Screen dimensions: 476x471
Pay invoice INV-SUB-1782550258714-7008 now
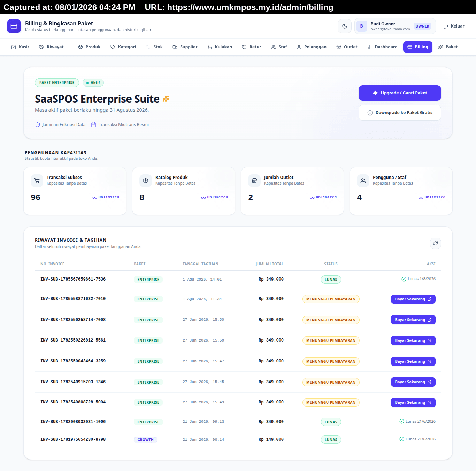[x=413, y=320]
